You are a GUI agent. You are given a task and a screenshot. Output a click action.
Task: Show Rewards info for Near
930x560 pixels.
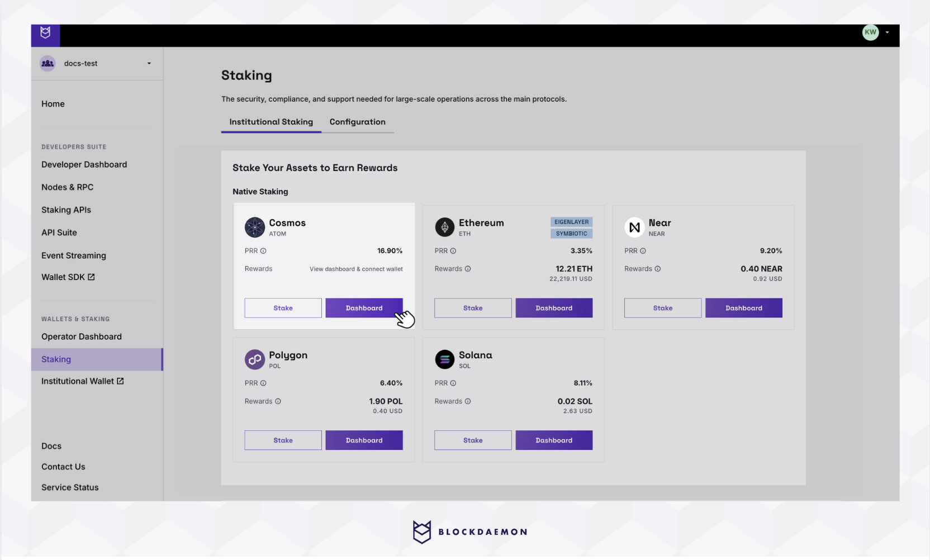[x=658, y=269]
